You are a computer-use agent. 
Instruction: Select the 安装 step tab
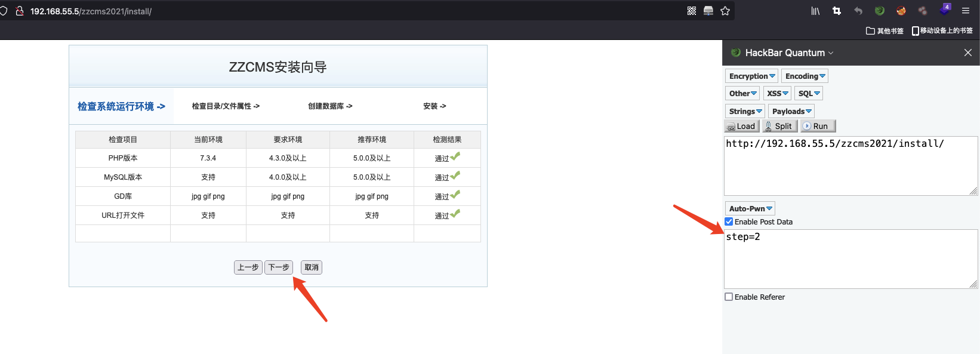tap(434, 106)
